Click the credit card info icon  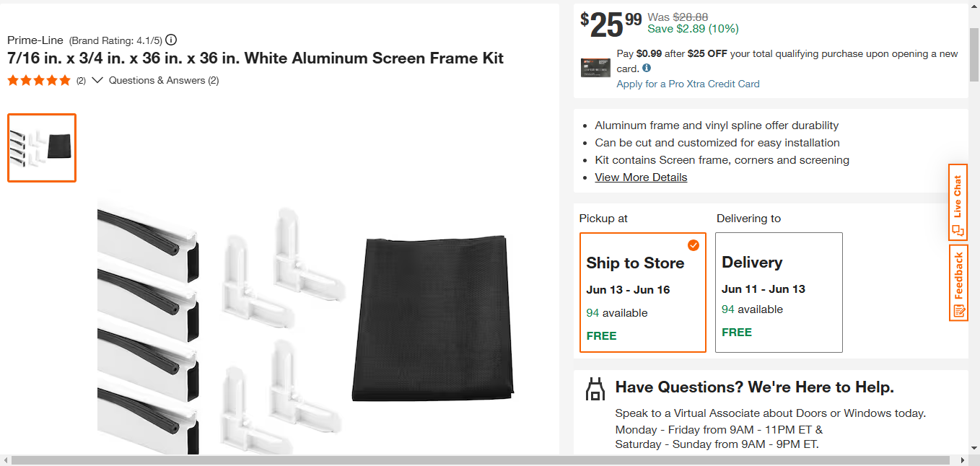[647, 69]
